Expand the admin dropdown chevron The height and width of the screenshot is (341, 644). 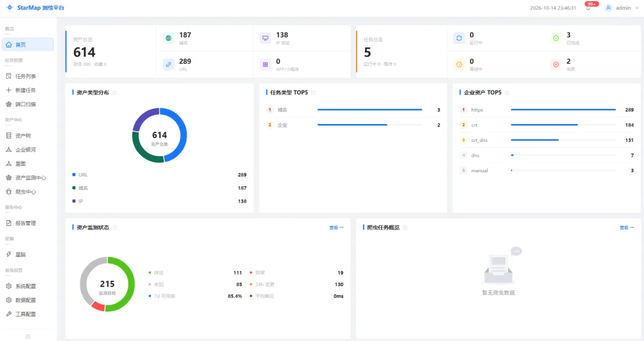(x=637, y=8)
